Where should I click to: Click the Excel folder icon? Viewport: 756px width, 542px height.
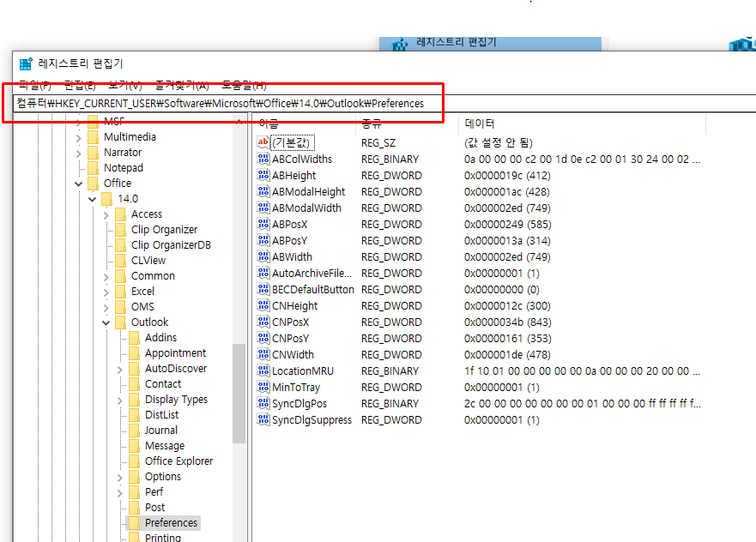[121, 291]
